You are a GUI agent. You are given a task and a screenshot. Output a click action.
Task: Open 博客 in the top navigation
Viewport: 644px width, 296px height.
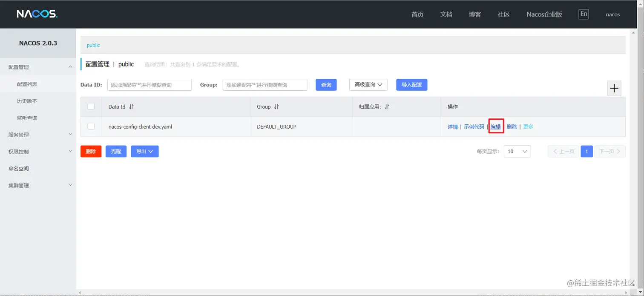[x=475, y=14]
